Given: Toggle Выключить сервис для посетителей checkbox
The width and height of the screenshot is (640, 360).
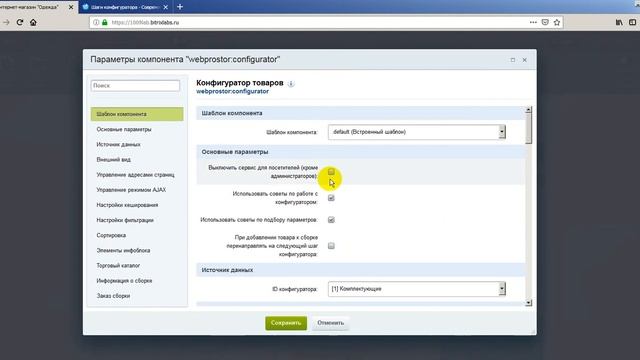Looking at the screenshot, I should coord(331,172).
